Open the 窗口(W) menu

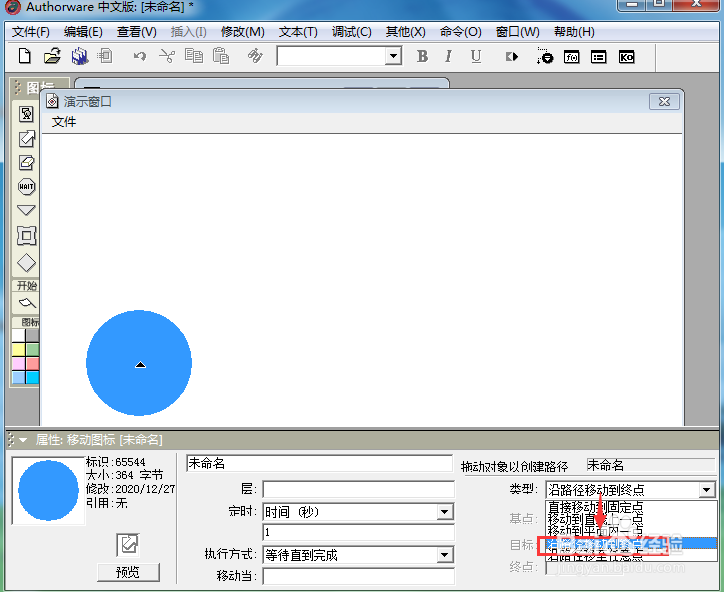tap(518, 32)
